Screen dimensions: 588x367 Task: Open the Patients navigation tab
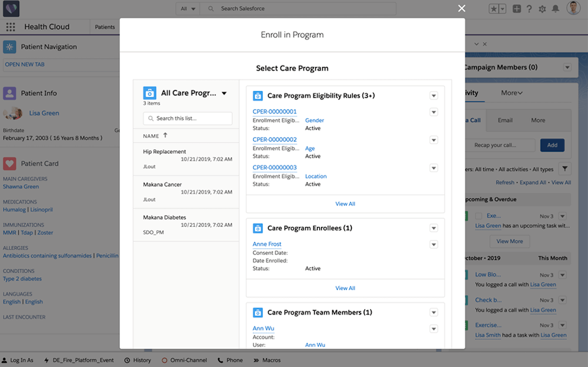105,27
